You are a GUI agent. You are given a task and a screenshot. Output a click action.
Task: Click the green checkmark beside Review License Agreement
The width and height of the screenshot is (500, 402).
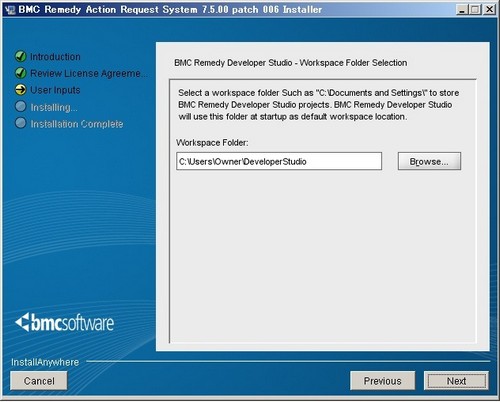[x=21, y=73]
